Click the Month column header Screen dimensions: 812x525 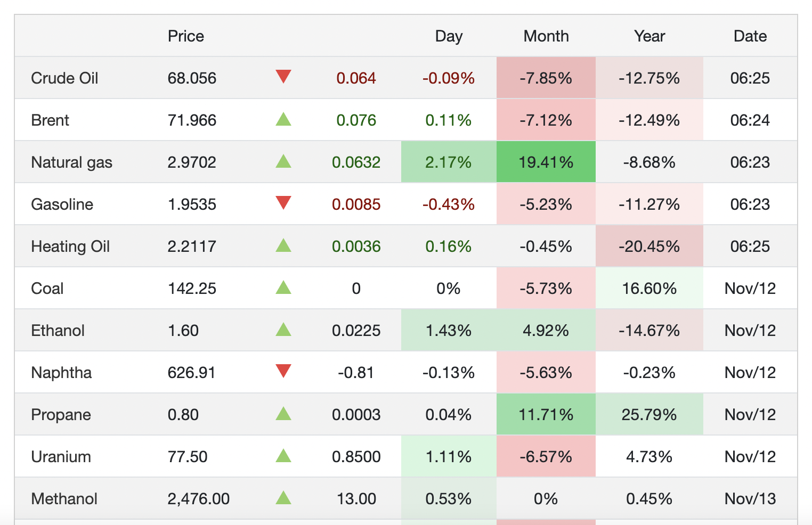(x=546, y=36)
